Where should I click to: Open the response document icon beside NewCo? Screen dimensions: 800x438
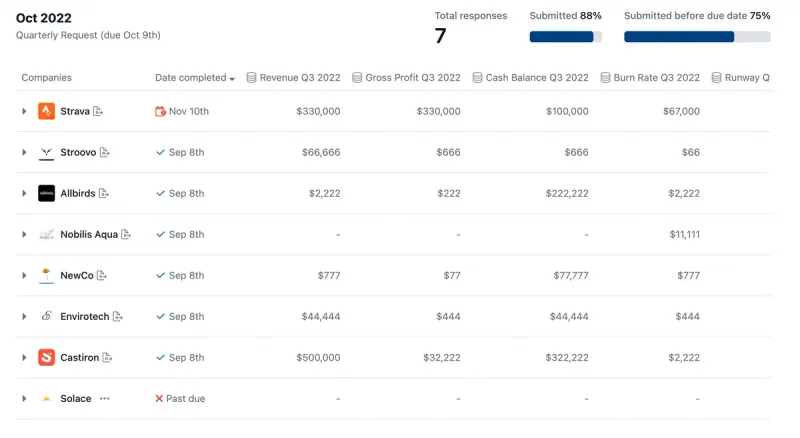(x=102, y=276)
